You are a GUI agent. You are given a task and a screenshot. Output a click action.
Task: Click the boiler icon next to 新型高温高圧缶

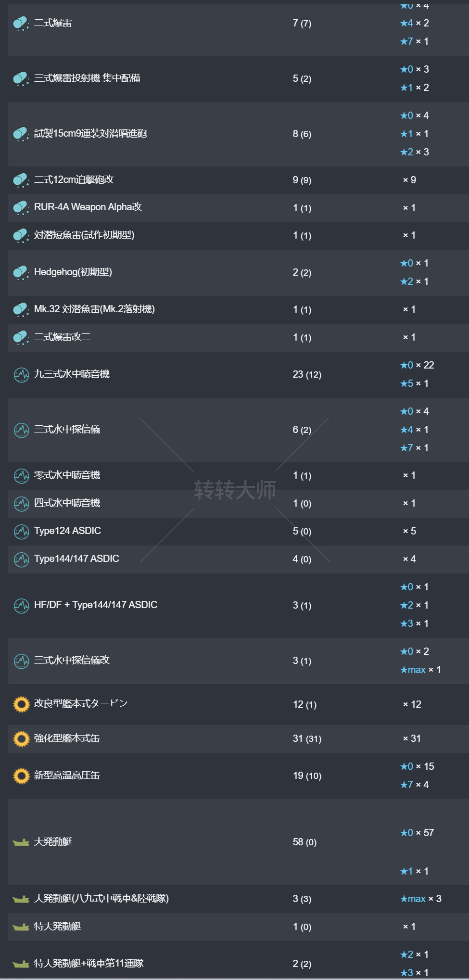point(21,776)
